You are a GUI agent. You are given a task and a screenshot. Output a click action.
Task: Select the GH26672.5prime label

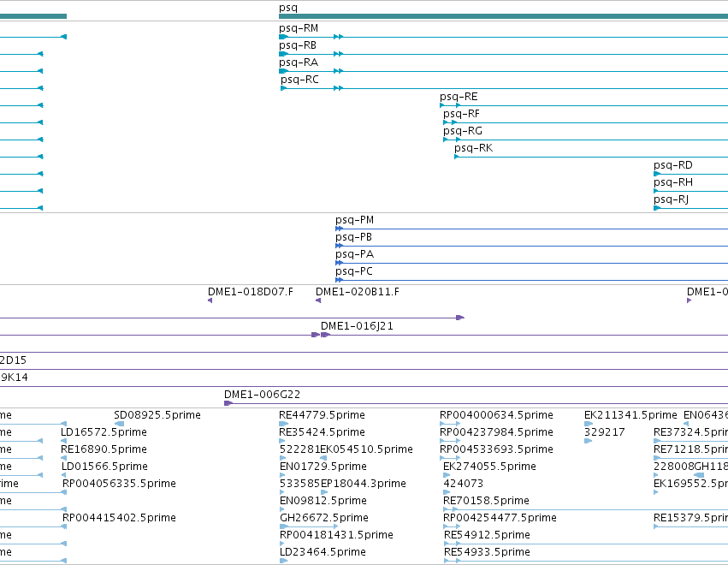(x=324, y=518)
